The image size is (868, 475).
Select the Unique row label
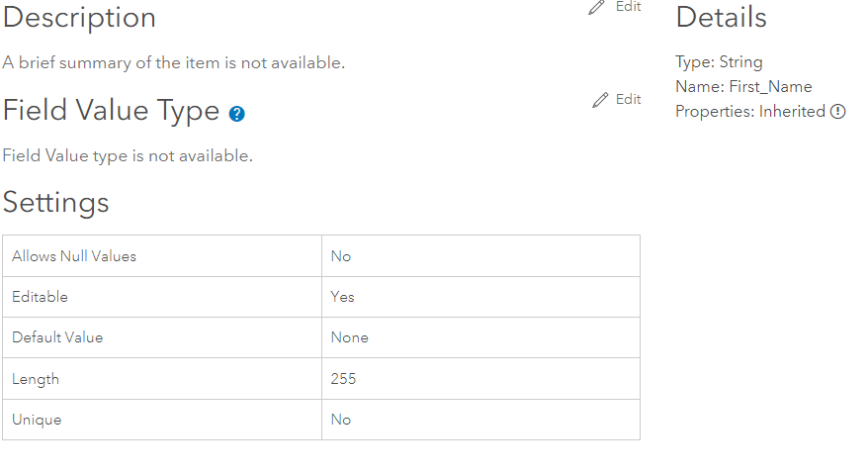[37, 420]
